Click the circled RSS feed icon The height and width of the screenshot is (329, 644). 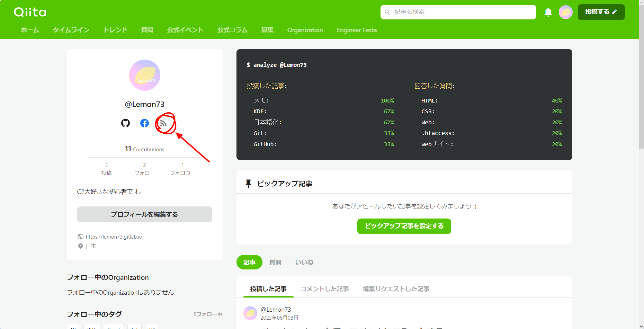(x=163, y=123)
